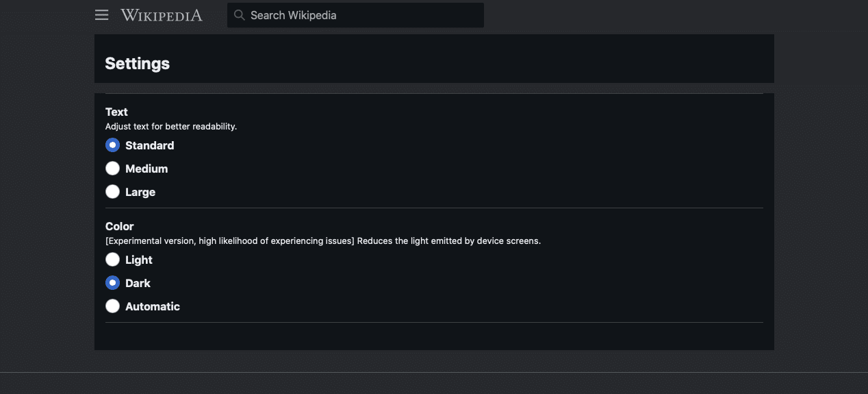The height and width of the screenshot is (394, 868).
Task: Click the 'Automatic' label text
Action: click(x=153, y=306)
